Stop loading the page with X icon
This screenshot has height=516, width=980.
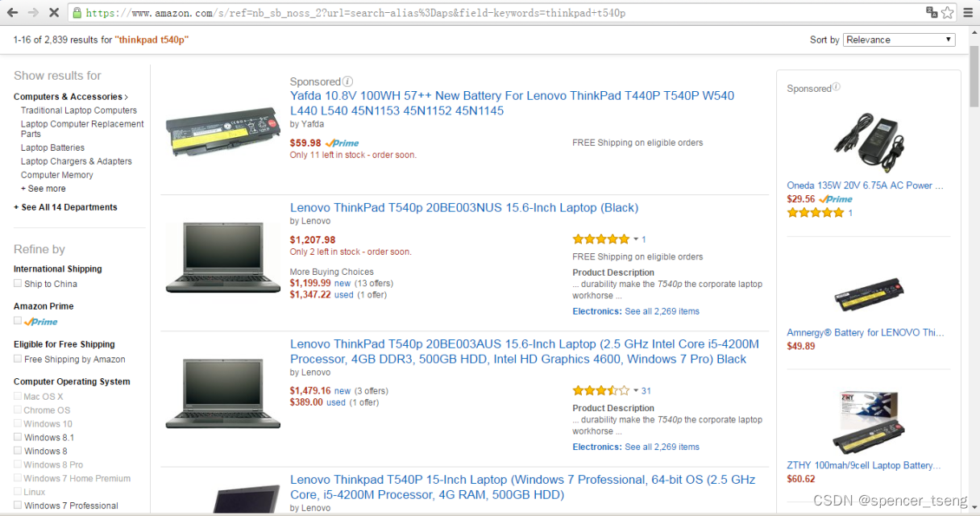tap(54, 13)
